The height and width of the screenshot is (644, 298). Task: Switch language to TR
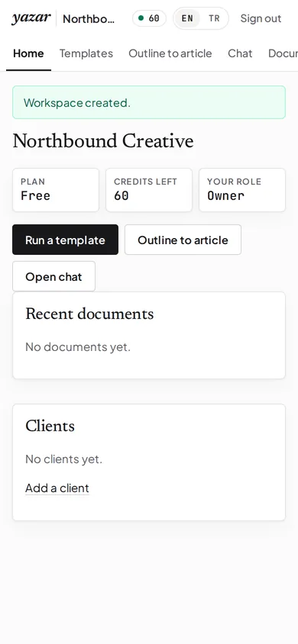[214, 18]
